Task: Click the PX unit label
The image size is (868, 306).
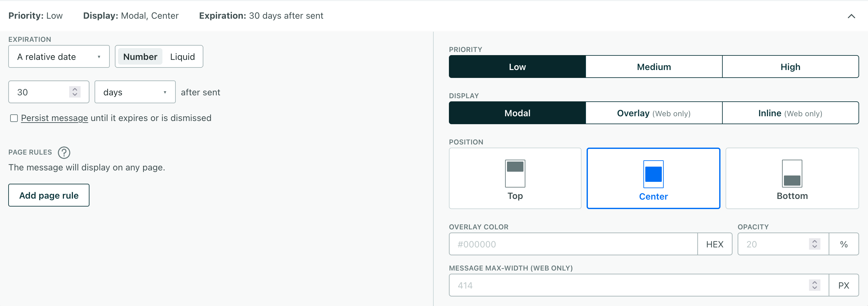Action: coord(844,285)
